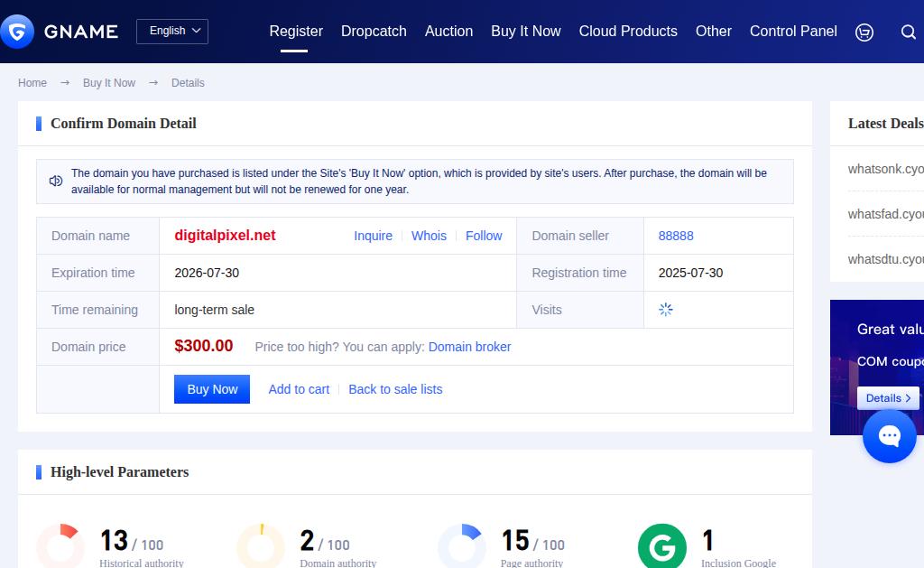Click the GNAME logo icon
The width and height of the screenshot is (924, 568).
[17, 32]
